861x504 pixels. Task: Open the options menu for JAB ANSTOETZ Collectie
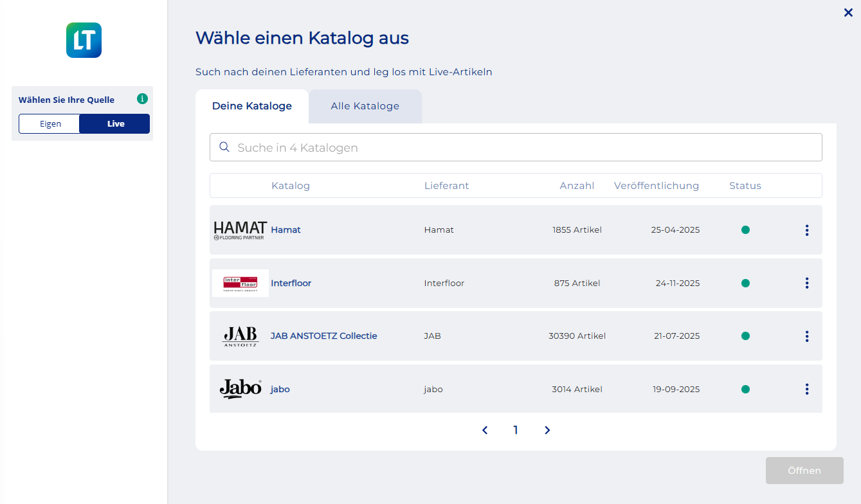[x=806, y=336]
